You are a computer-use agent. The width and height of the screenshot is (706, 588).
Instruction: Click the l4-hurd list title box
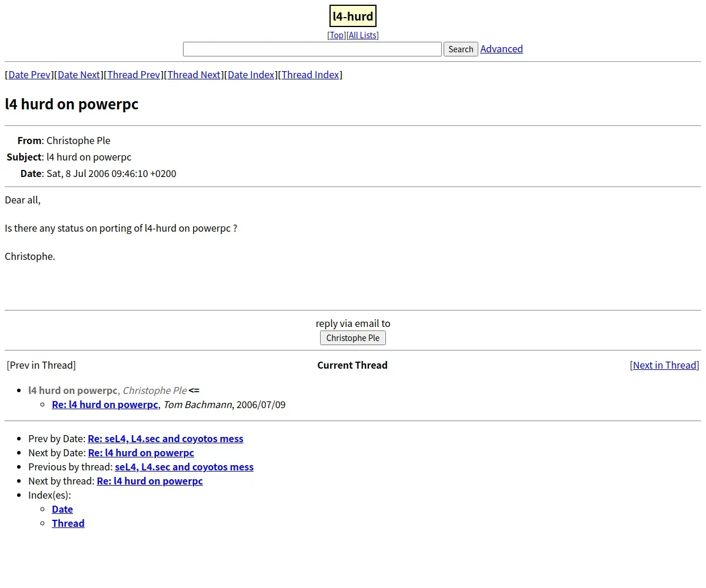pos(353,16)
